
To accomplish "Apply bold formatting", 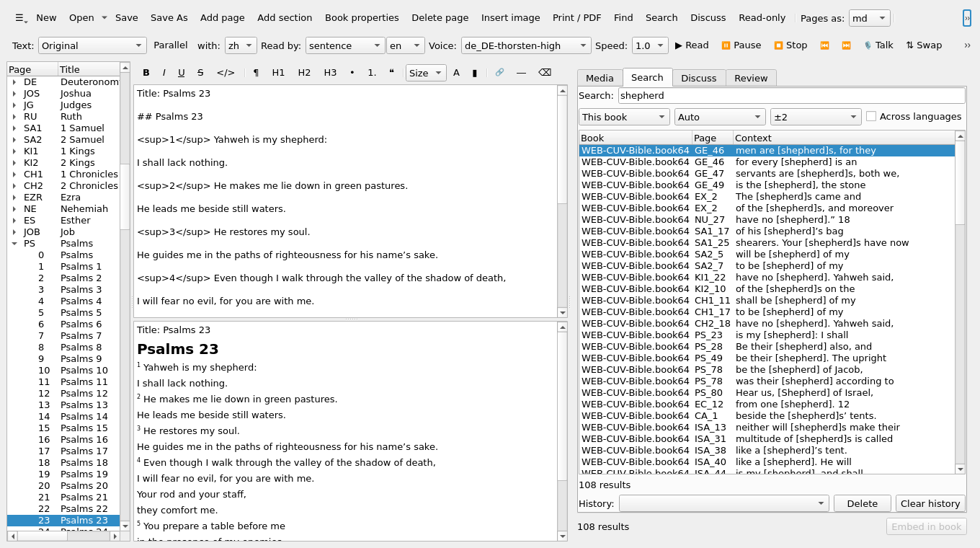I will tap(146, 73).
